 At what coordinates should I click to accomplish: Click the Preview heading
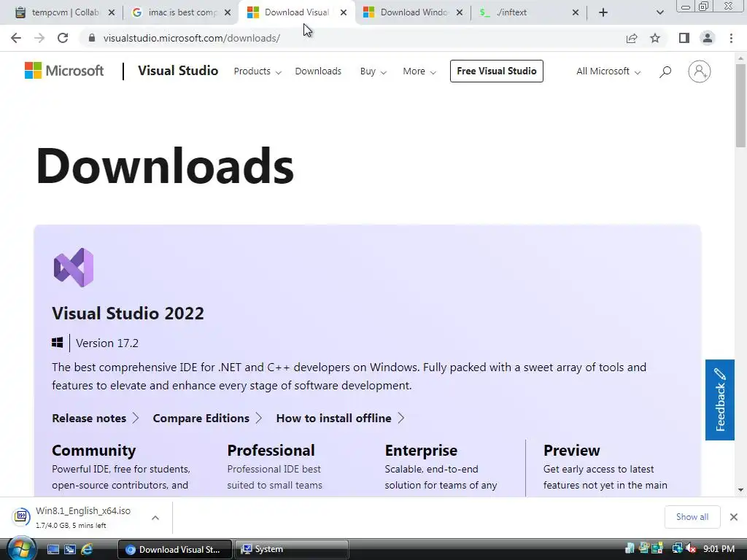click(x=572, y=451)
